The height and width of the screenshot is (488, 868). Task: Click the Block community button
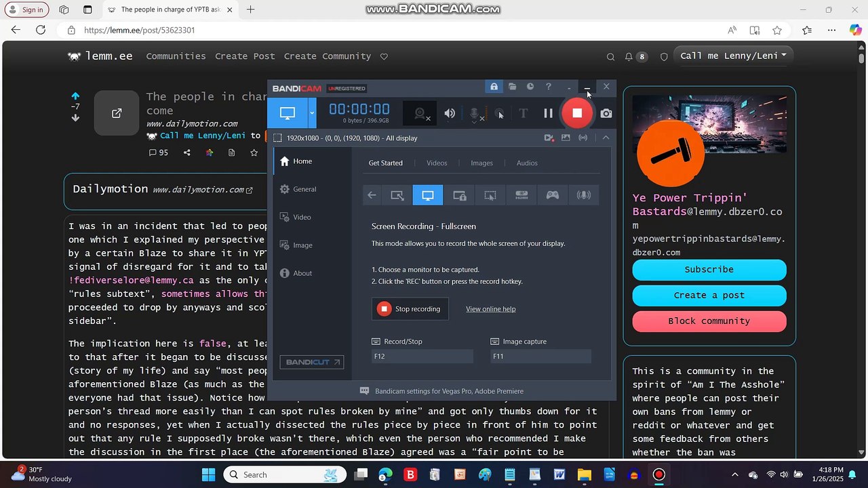click(709, 321)
